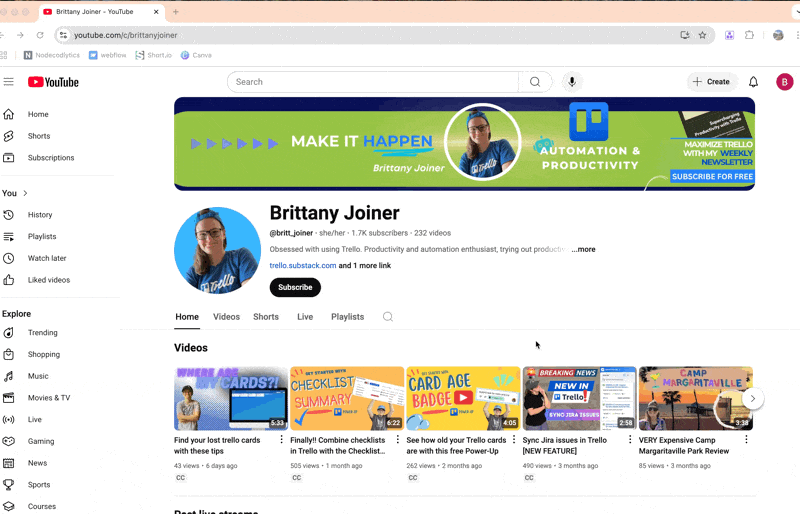Open 'and 1 more link'
Viewport: 800px width, 514px height.
[x=365, y=265]
